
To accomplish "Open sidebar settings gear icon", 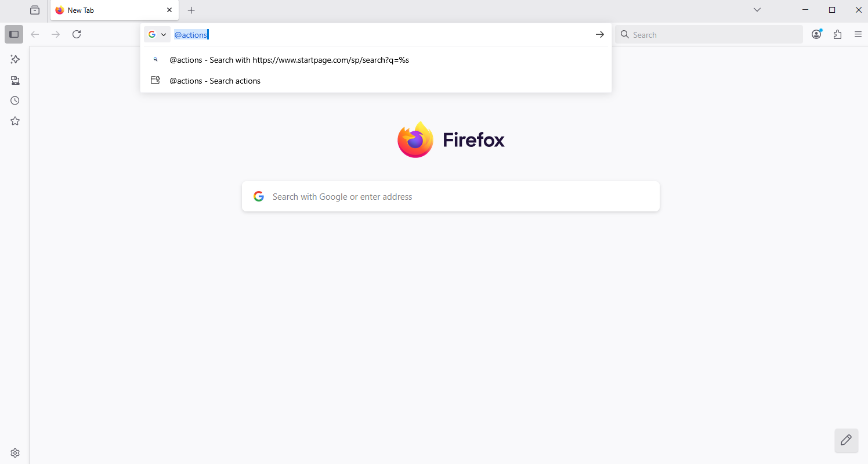I will (x=15, y=453).
